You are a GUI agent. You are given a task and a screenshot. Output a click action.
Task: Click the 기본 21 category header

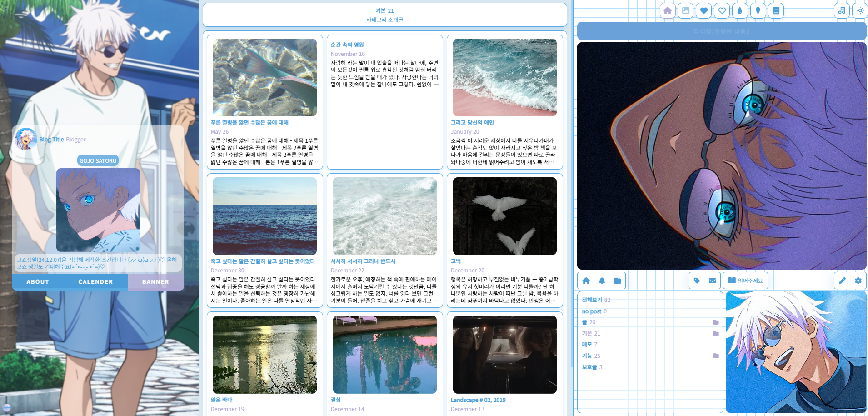click(384, 10)
